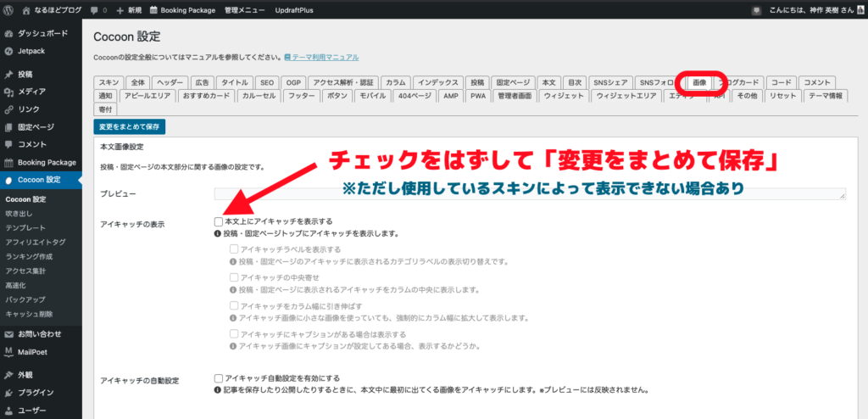Switch to the SEO tab
The width and height of the screenshot is (868, 419).
267,82
